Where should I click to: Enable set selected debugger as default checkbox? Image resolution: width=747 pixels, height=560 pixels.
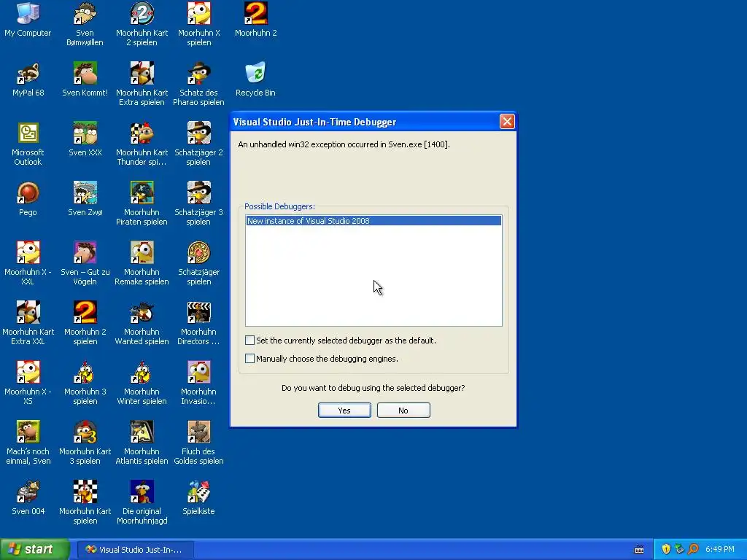249,341
